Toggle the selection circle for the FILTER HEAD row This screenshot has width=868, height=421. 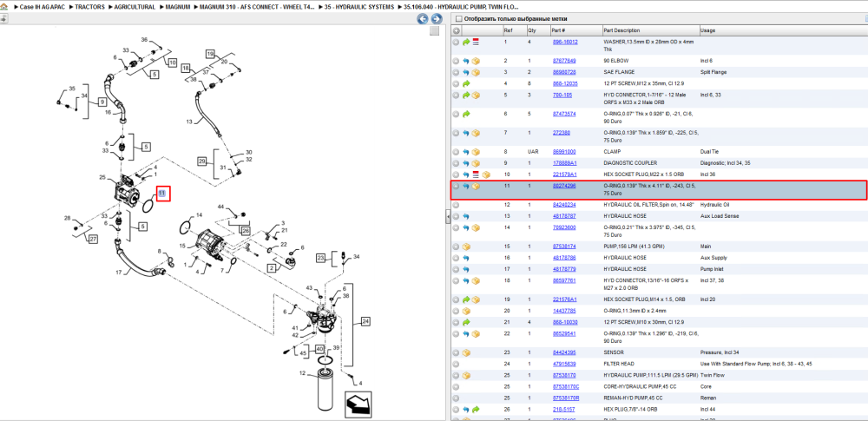click(x=457, y=364)
